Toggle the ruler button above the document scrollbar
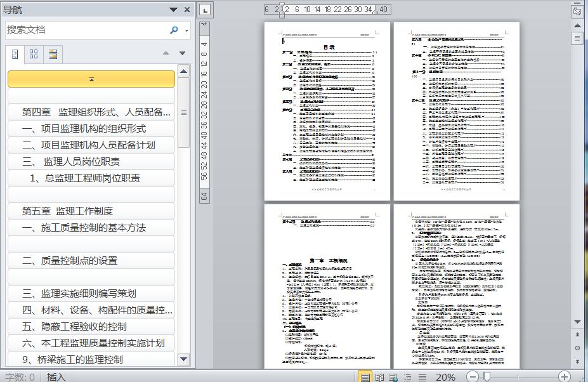The width and height of the screenshot is (588, 382). click(x=577, y=11)
